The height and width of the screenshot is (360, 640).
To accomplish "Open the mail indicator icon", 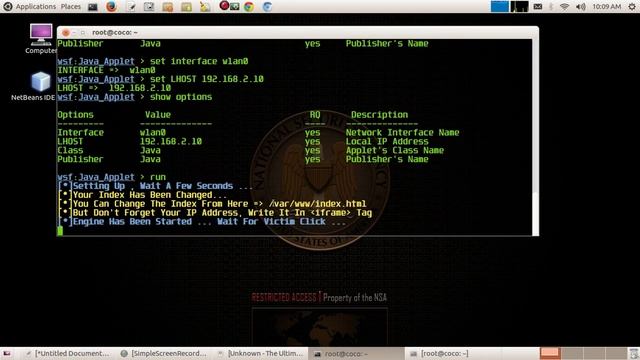I will point(538,7).
